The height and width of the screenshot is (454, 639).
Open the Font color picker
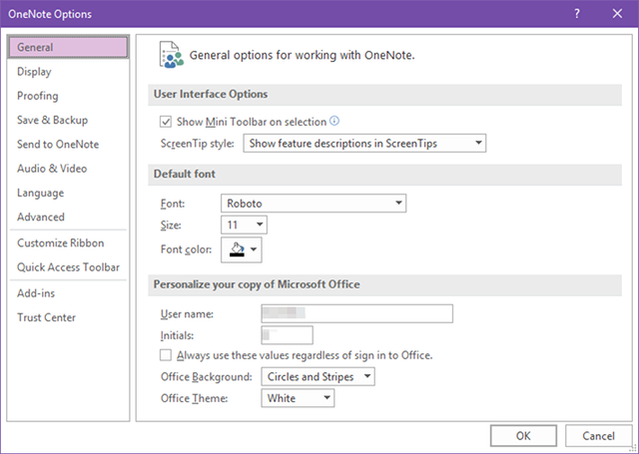point(241,249)
